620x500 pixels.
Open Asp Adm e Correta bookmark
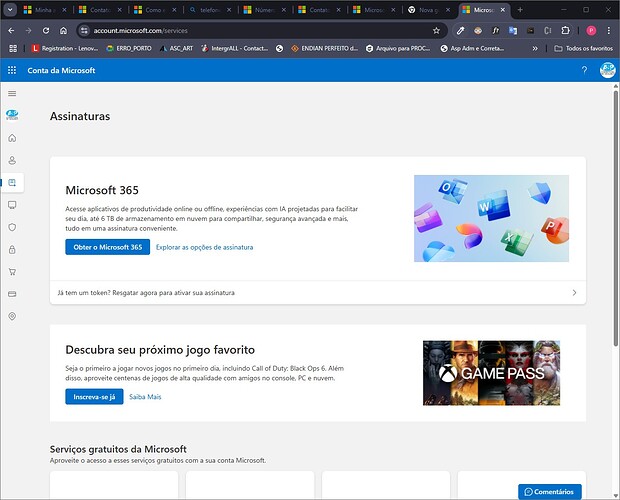tap(473, 48)
